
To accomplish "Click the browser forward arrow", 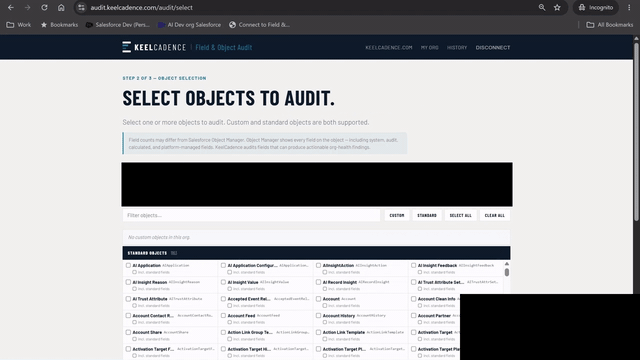I will tap(27, 7).
